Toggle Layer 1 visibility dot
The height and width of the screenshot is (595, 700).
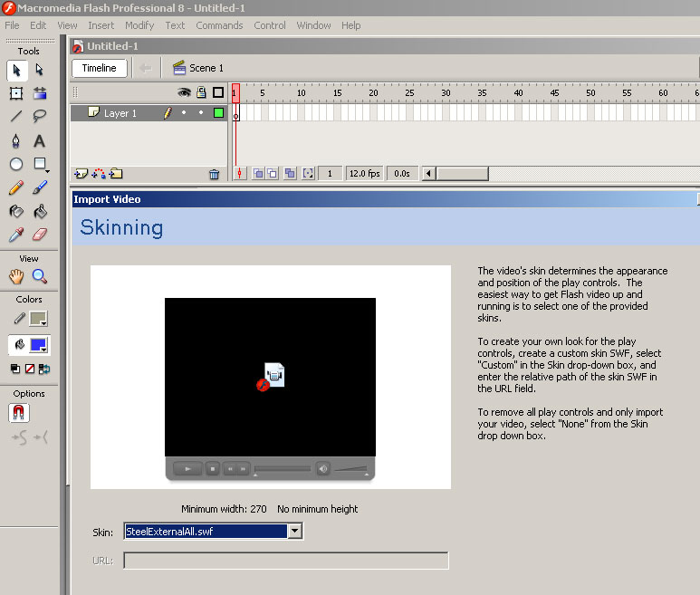[184, 112]
